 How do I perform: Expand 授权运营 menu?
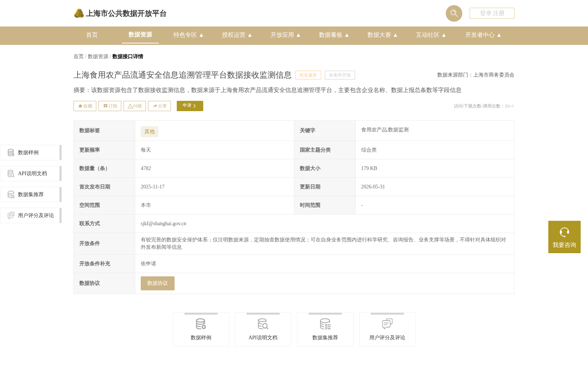(237, 35)
